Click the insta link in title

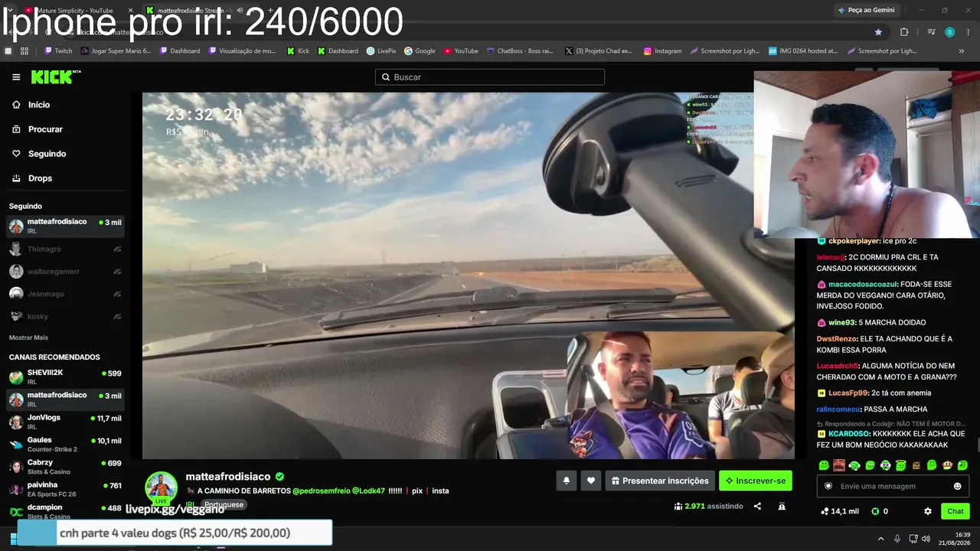(x=440, y=491)
